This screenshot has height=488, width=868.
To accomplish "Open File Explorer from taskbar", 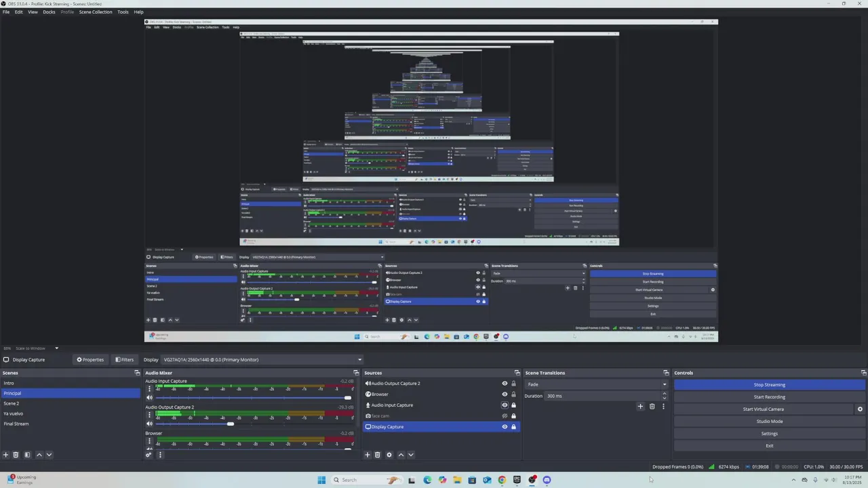I will (x=457, y=480).
